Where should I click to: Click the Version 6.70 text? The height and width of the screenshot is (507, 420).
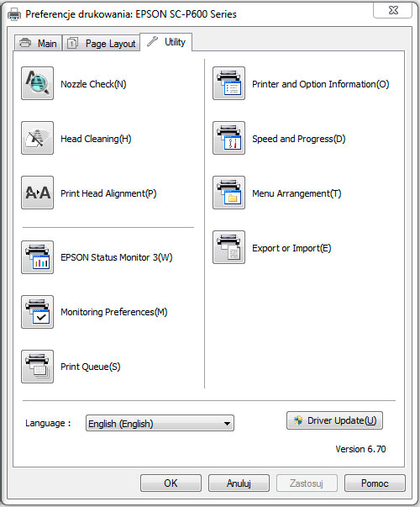coord(360,449)
